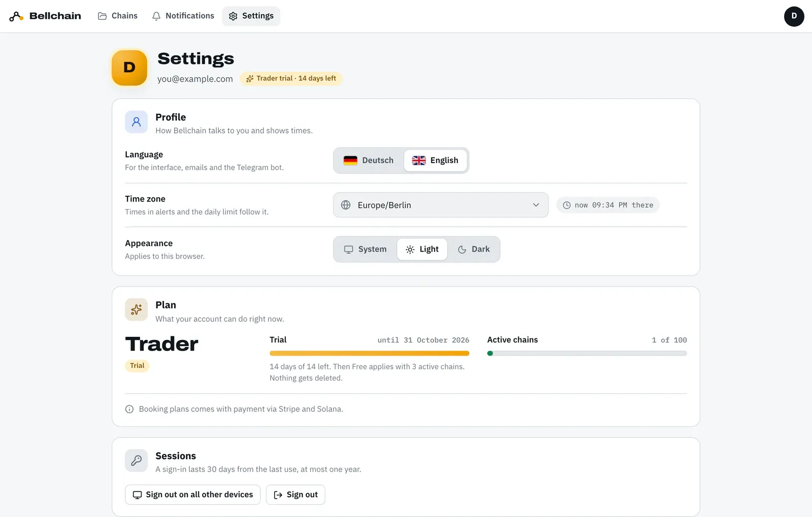This screenshot has width=812, height=517.
Task: Click the Bellchain logo icon
Action: [x=16, y=16]
